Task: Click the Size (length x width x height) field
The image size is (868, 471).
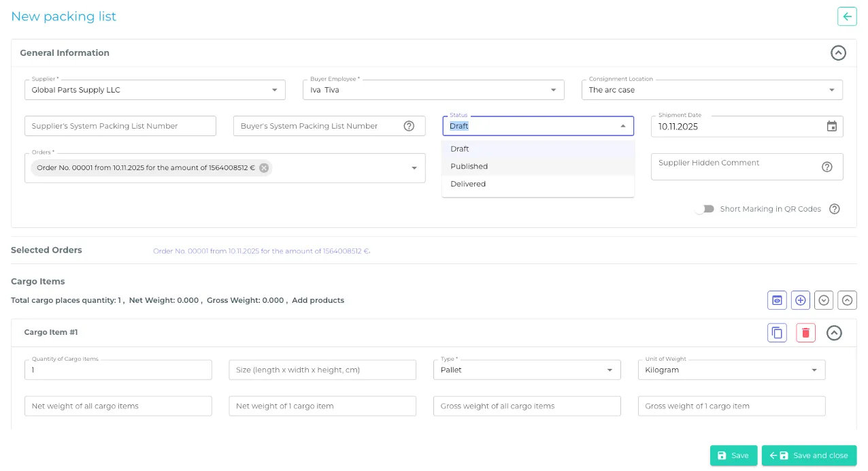Action: pos(322,370)
